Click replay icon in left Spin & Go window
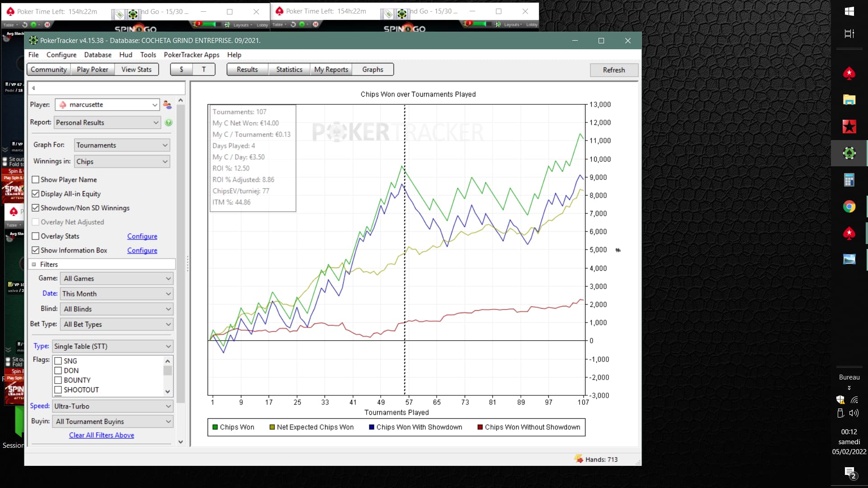 pos(25,25)
